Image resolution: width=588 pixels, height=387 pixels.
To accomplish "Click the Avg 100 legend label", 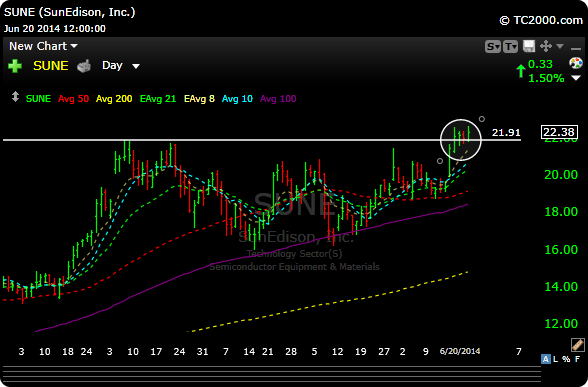I will 278,99.
